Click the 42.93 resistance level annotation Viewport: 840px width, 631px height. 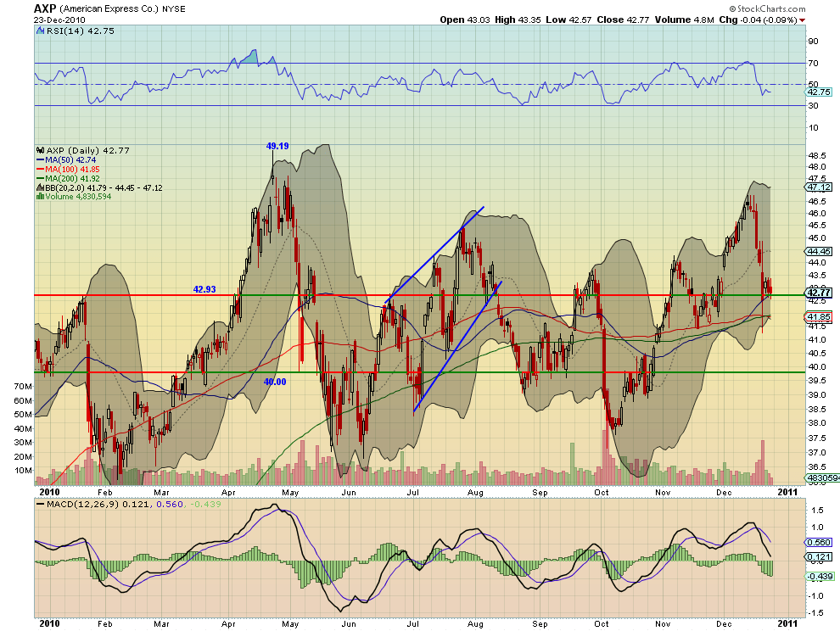coord(204,289)
